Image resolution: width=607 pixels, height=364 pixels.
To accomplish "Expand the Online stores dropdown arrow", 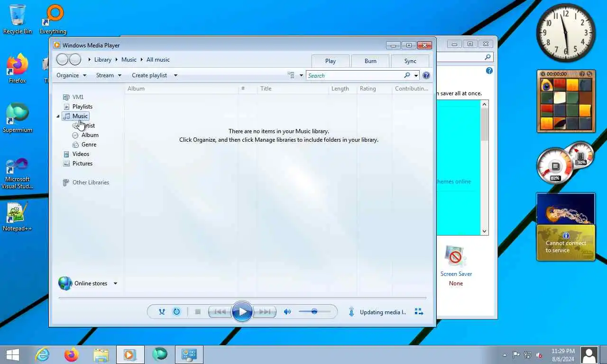I will 115,283.
